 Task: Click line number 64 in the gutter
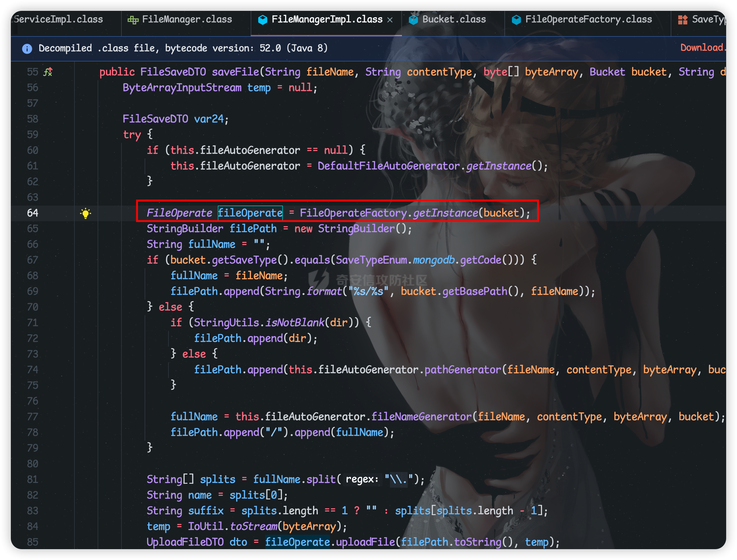click(x=33, y=213)
